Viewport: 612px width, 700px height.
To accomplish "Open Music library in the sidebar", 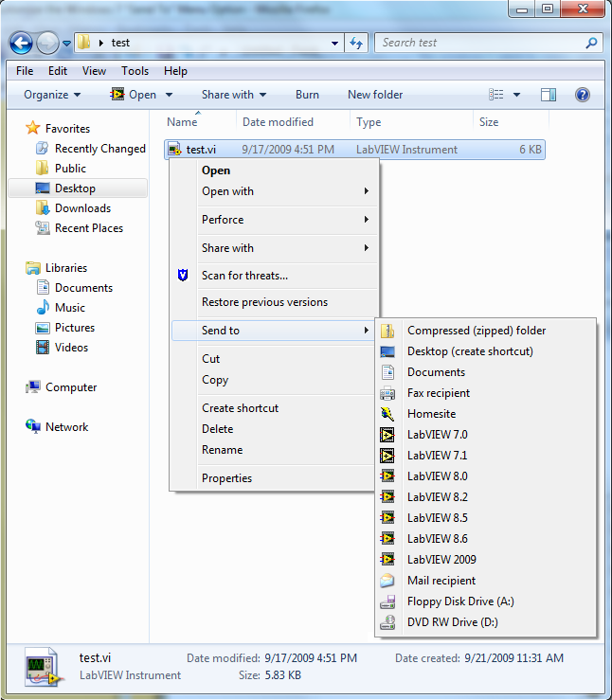I will (x=70, y=308).
